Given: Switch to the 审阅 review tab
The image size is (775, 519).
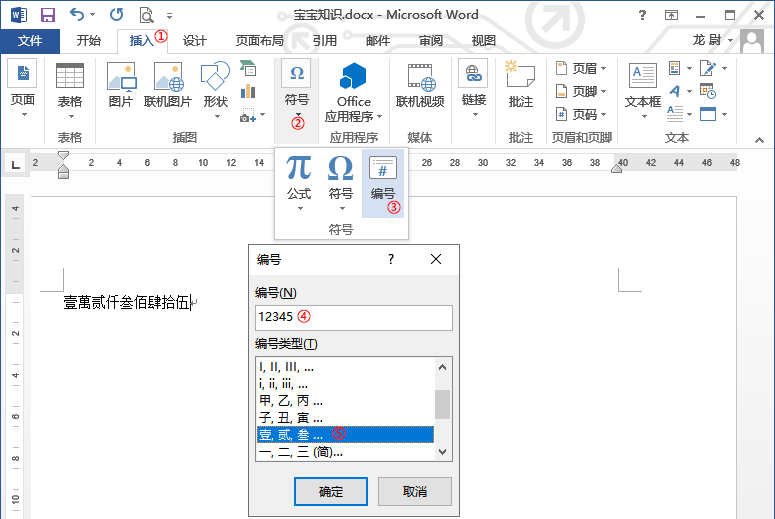Looking at the screenshot, I should pyautogui.click(x=431, y=41).
